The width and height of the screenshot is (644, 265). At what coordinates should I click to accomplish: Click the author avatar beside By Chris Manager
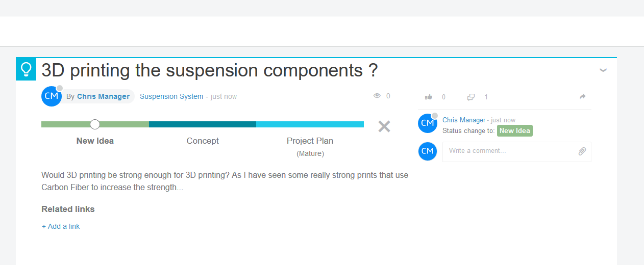(52, 96)
